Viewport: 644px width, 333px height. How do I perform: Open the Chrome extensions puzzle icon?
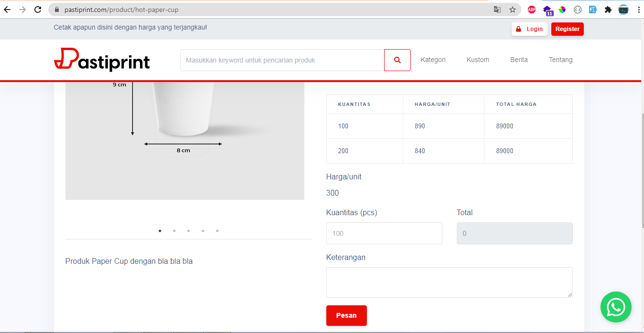(x=608, y=10)
